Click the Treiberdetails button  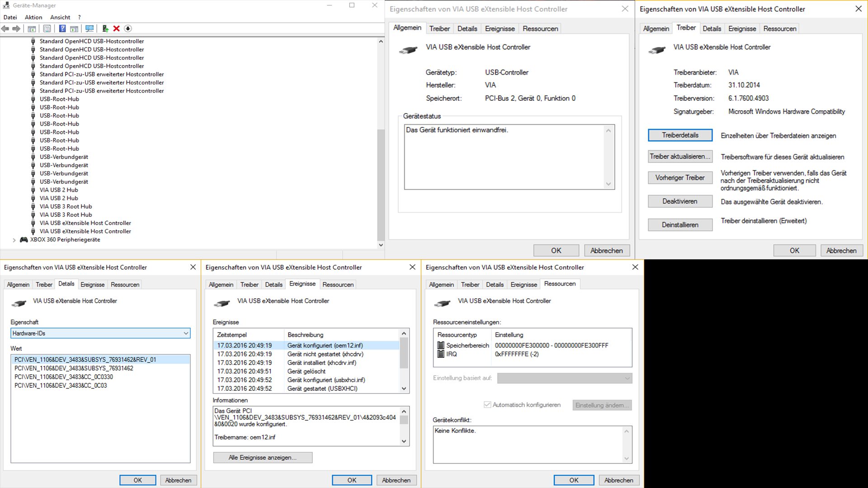(x=680, y=135)
